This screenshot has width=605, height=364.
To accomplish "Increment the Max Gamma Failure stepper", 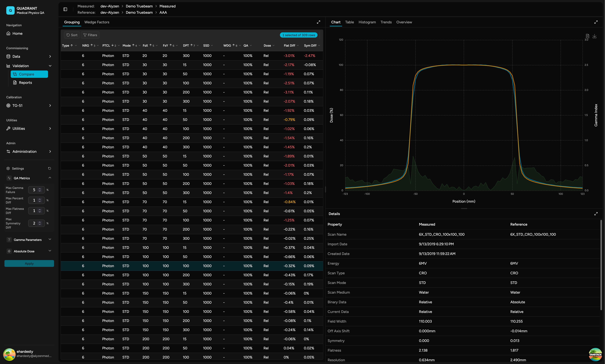I will (40, 189).
